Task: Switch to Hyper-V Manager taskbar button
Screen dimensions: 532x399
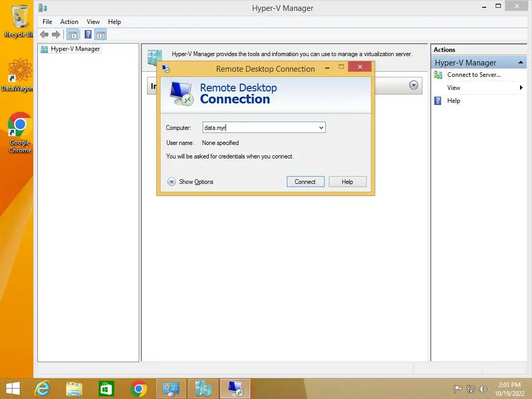Action: point(203,389)
